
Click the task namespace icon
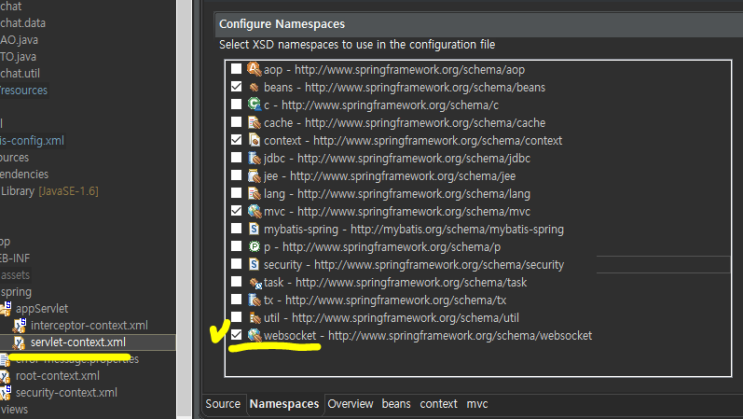(255, 283)
